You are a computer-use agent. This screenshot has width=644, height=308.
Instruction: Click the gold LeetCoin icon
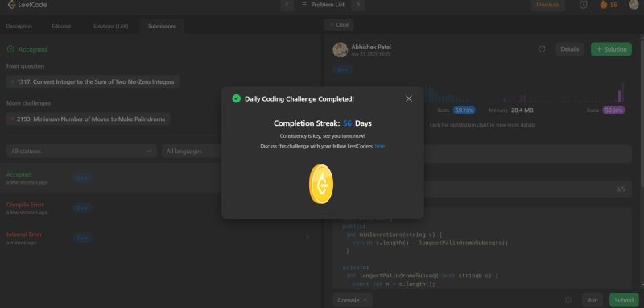tap(321, 184)
